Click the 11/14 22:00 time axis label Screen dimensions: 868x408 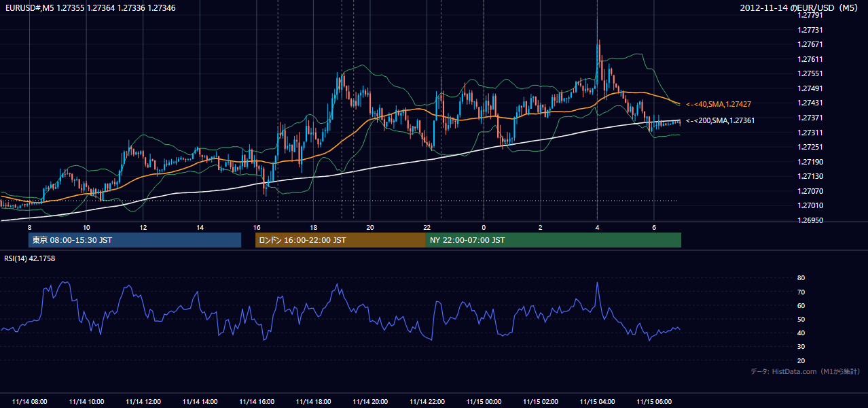point(427,402)
